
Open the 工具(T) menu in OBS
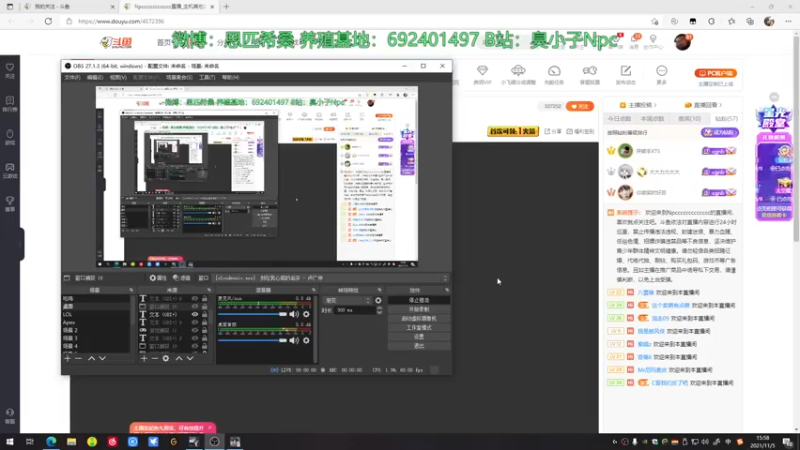(x=207, y=78)
